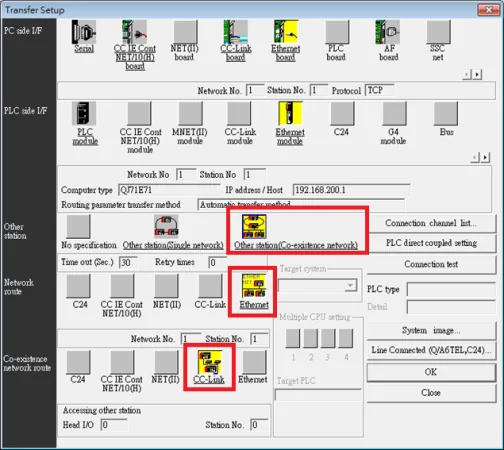
Task: Pick the Bus interface icon
Action: 446,114
